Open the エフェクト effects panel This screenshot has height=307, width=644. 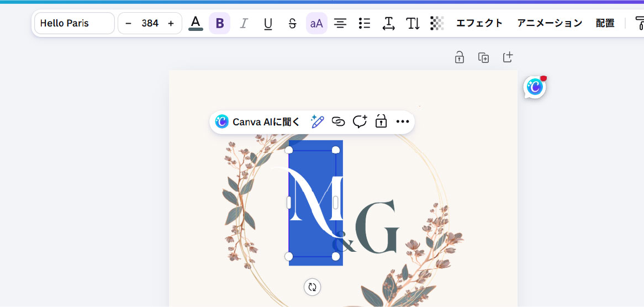pos(479,23)
